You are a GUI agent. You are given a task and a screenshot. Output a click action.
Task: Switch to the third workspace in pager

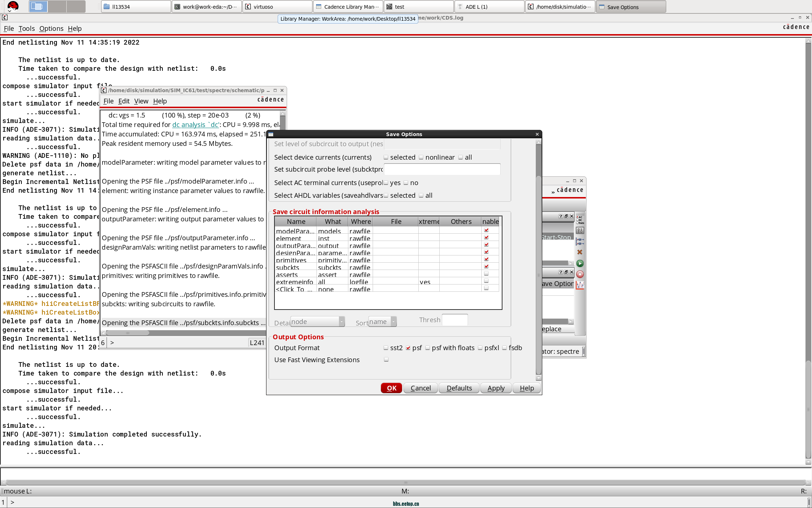point(76,6)
